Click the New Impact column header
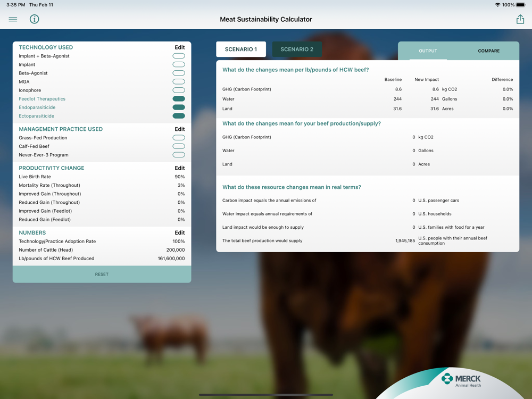The width and height of the screenshot is (532, 399). coord(427,79)
